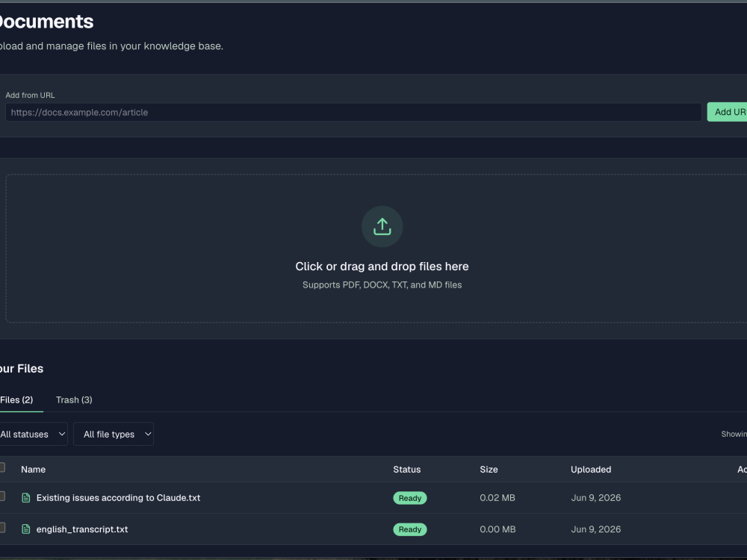Click the 0.00 MB size cell

click(498, 529)
